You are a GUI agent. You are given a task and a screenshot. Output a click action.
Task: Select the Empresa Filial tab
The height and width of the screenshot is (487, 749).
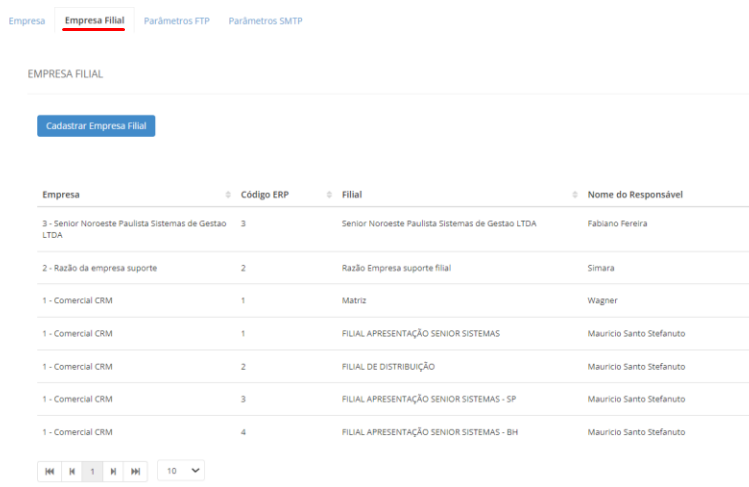click(95, 21)
